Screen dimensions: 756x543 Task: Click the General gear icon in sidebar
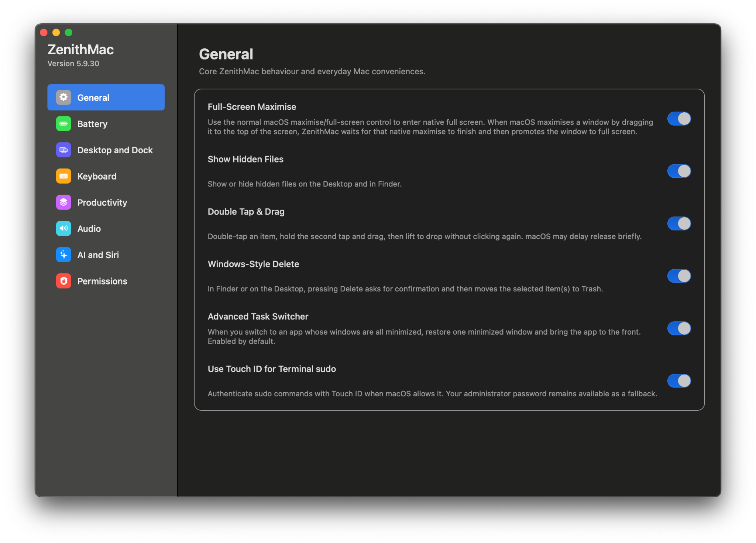click(63, 98)
